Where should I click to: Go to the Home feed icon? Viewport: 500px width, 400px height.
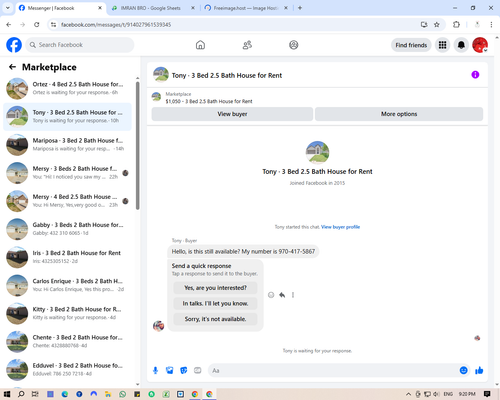point(200,45)
